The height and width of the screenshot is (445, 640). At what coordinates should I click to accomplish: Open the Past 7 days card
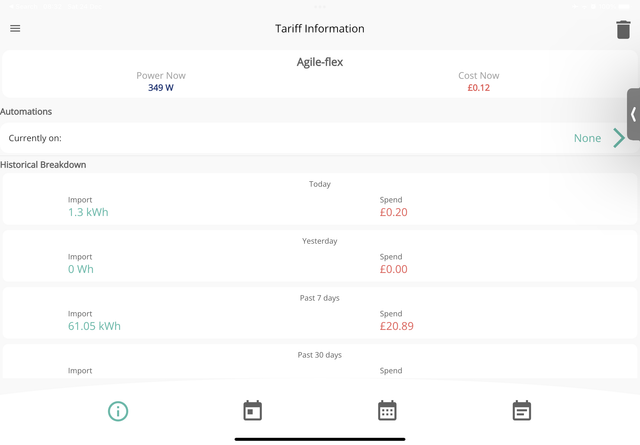320,313
